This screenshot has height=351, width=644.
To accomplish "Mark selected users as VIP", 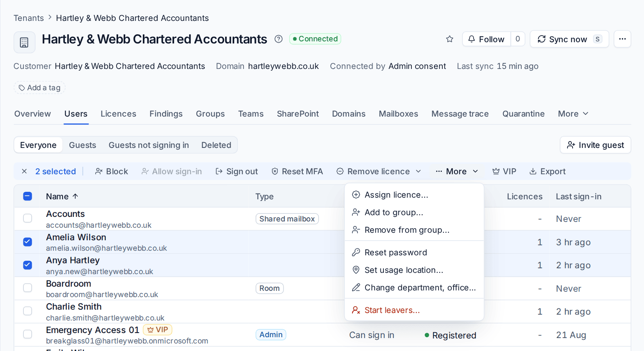I will pyautogui.click(x=504, y=171).
